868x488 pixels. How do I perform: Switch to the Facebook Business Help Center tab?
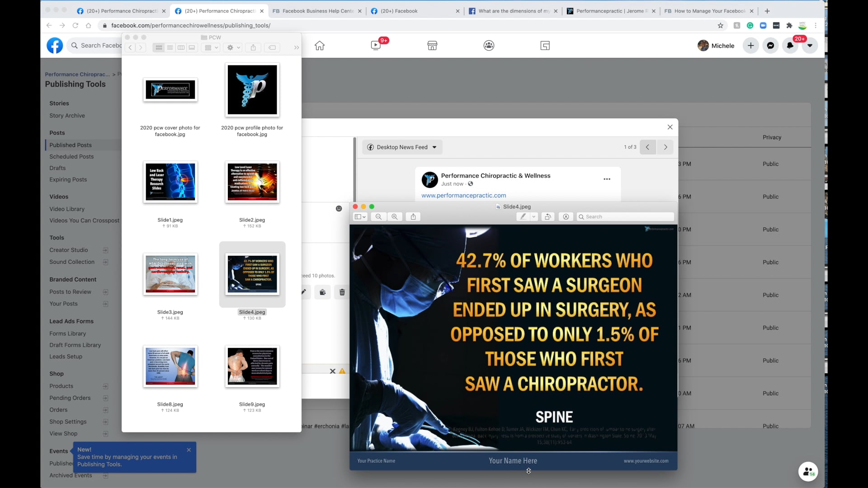pyautogui.click(x=316, y=11)
